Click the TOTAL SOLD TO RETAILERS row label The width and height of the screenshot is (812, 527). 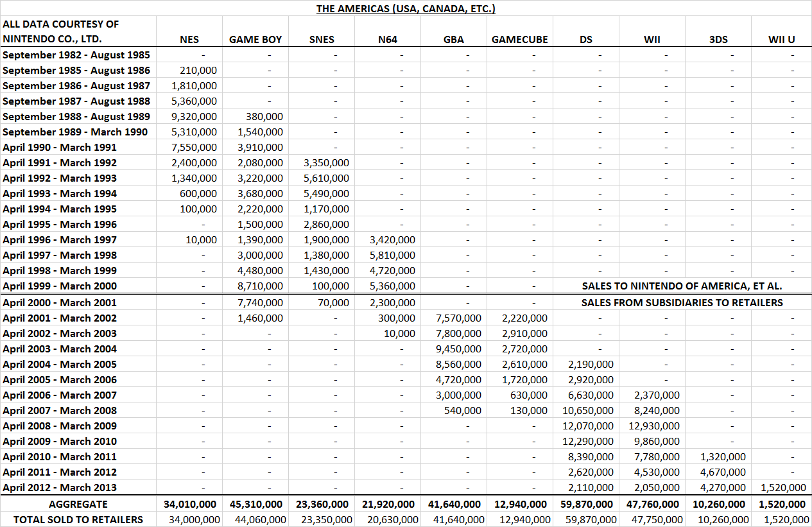78,519
